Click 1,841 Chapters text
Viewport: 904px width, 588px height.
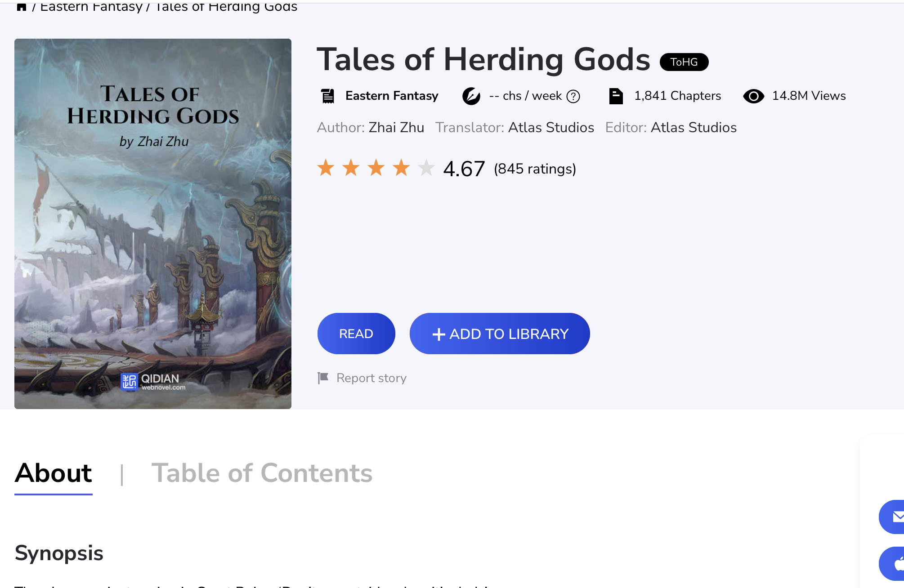point(677,96)
